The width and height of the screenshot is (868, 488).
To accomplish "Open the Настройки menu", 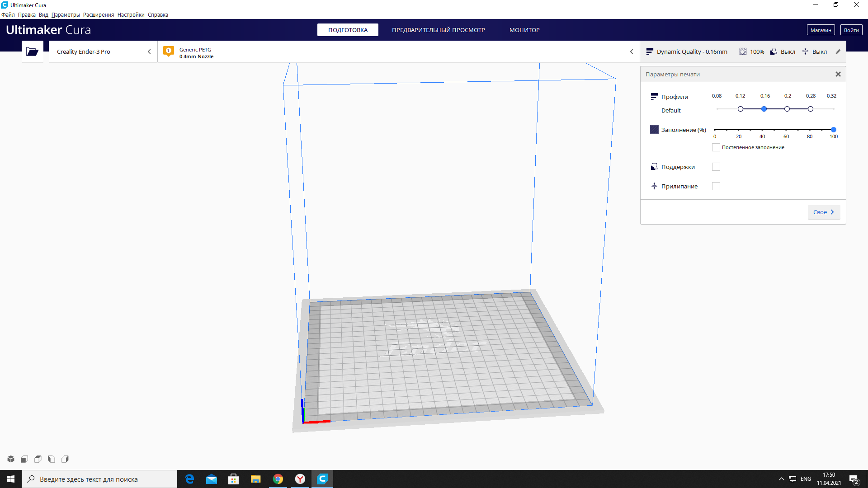I will click(x=131, y=15).
